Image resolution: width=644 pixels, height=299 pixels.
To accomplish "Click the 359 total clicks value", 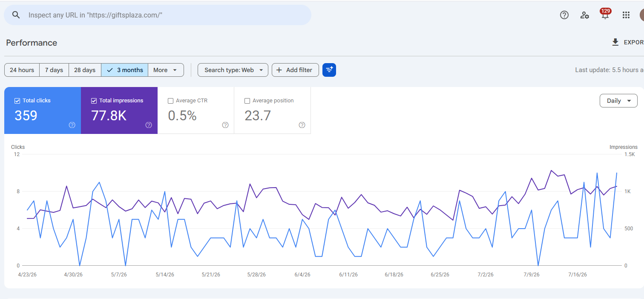I will 26,116.
